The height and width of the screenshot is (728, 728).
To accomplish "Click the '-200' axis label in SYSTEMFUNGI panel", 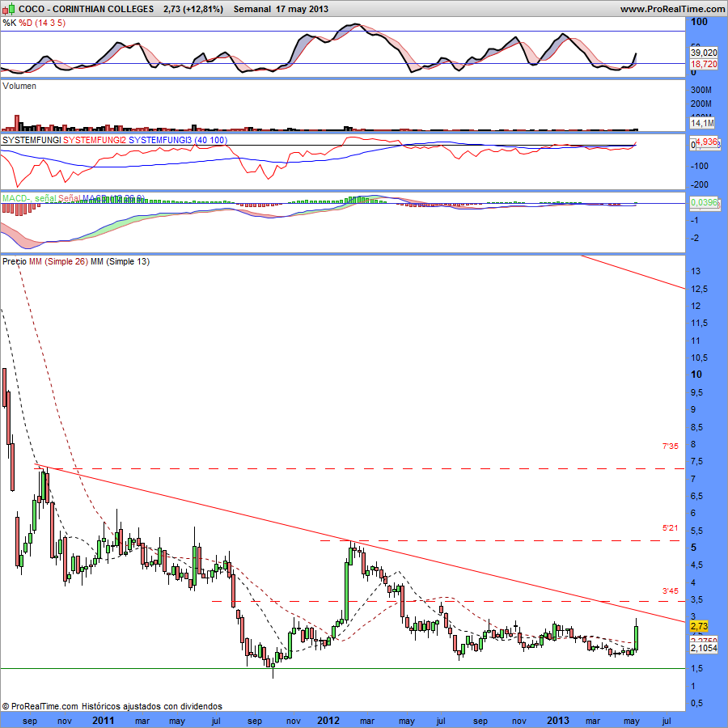I will click(x=699, y=184).
